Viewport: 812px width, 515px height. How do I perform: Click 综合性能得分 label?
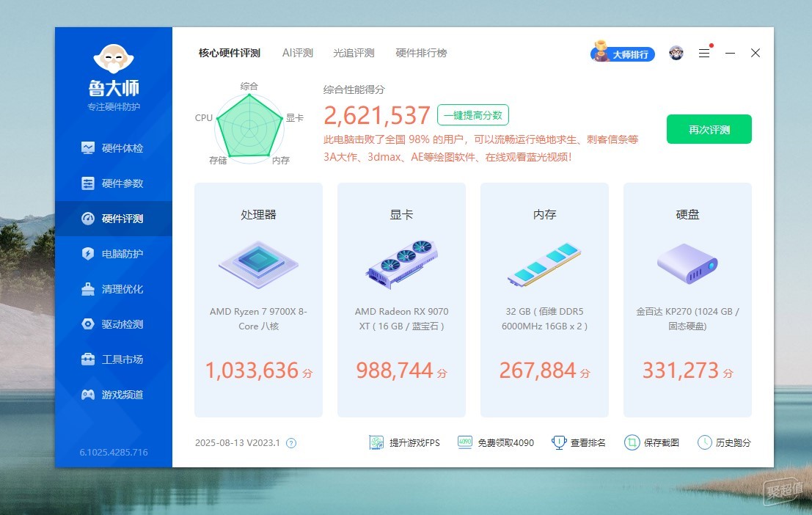tap(354, 90)
